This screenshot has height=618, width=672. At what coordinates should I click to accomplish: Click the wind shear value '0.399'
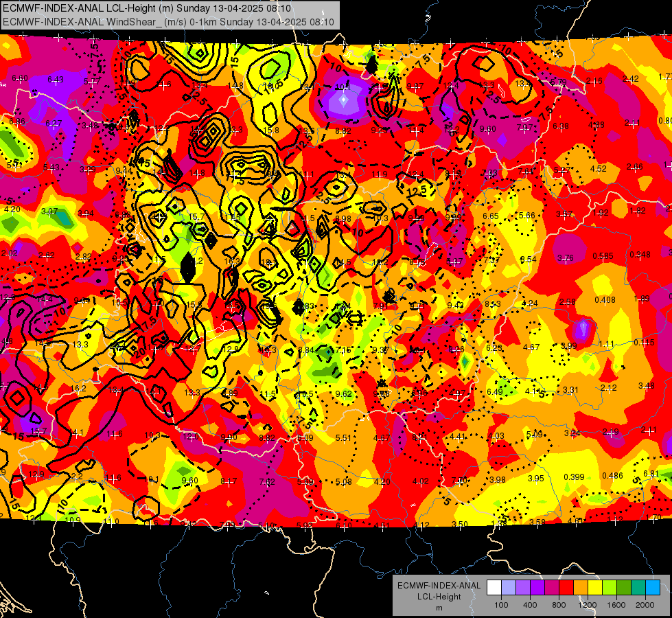[x=575, y=477]
